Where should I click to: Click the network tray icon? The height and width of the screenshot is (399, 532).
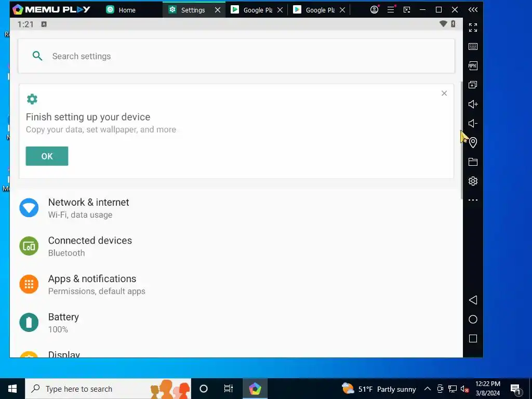coord(453,389)
